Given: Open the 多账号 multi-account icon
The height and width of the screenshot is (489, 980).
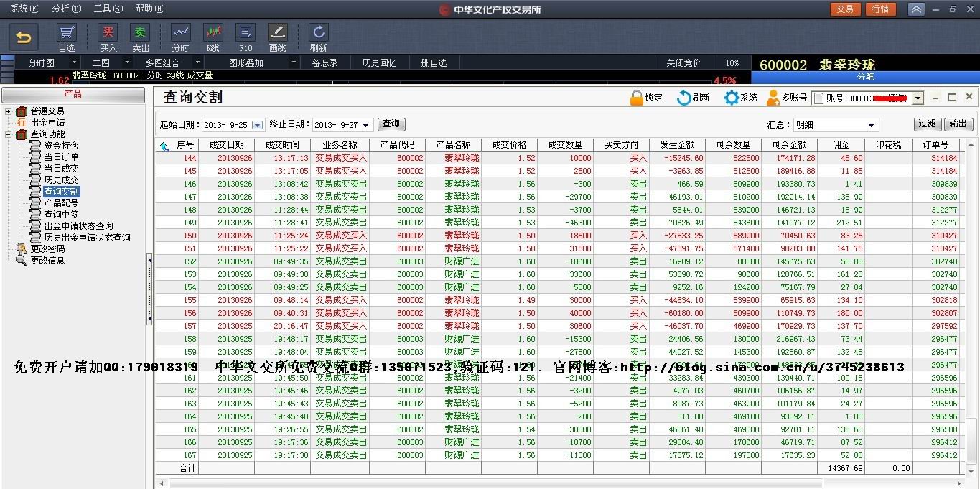Looking at the screenshot, I should tap(773, 98).
